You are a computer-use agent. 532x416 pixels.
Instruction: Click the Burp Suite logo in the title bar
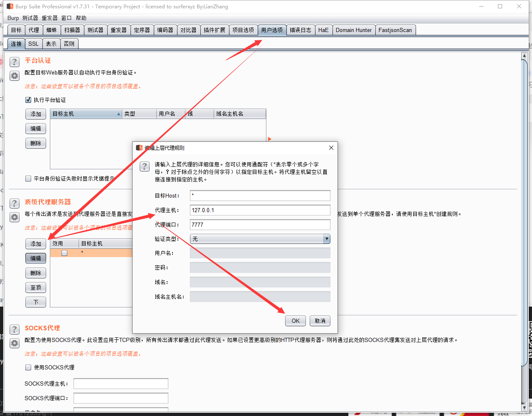point(10,6)
